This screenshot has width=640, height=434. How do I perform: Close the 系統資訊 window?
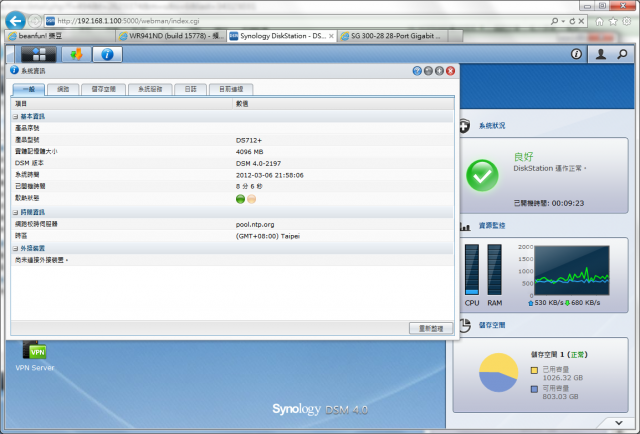pos(450,71)
